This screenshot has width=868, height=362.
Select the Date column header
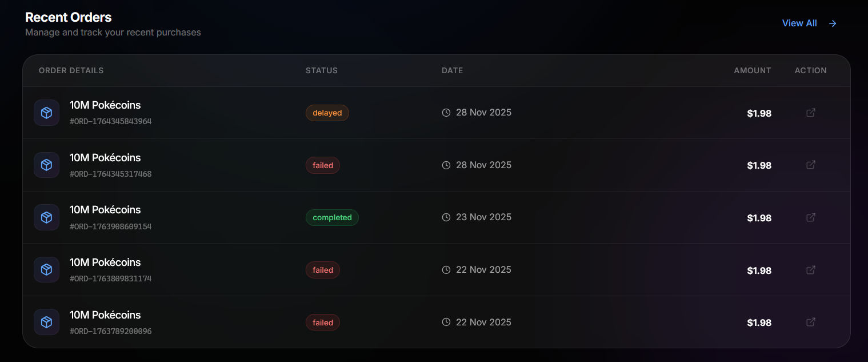tap(452, 70)
